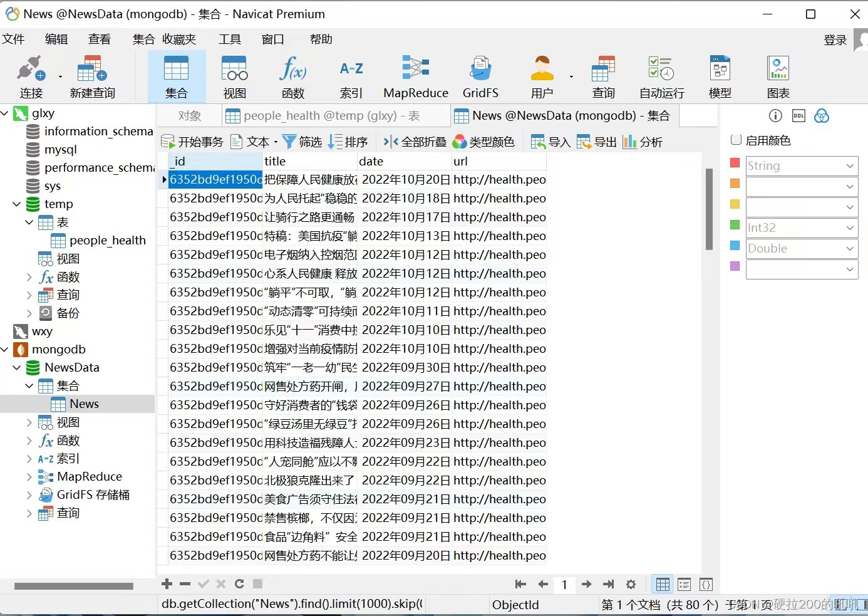Switch to tree view
Screen dimensions: 868x616
(x=685, y=585)
